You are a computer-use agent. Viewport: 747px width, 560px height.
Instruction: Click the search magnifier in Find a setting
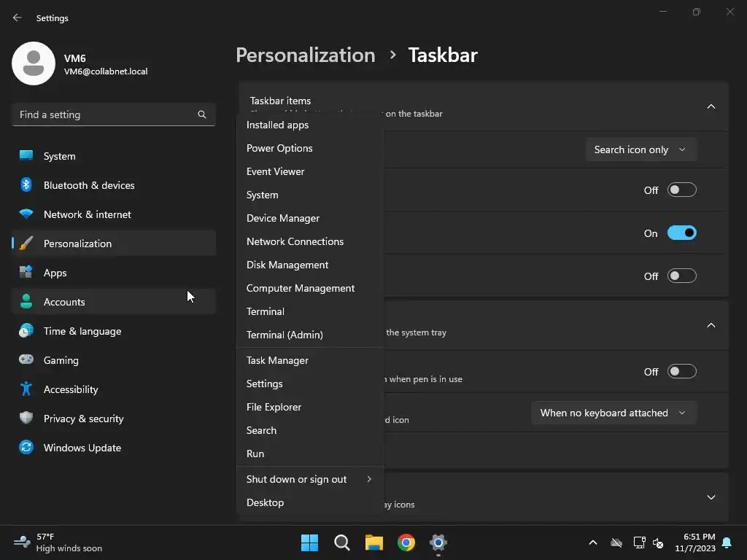tap(202, 114)
